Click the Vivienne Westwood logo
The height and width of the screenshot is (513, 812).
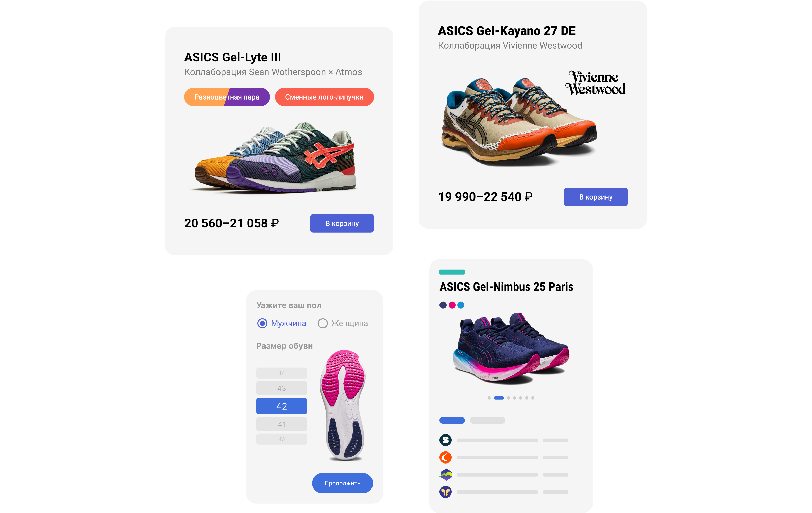pos(596,83)
